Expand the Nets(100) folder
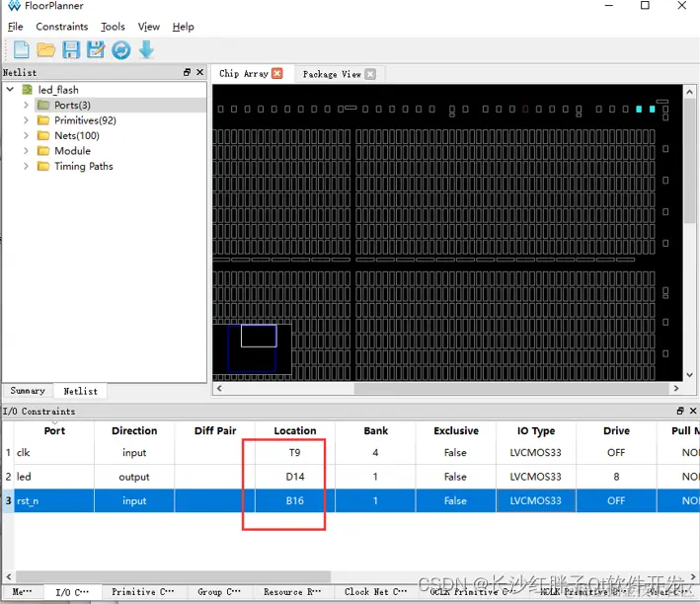Screen dimensions: 700x604 [x=26, y=136]
